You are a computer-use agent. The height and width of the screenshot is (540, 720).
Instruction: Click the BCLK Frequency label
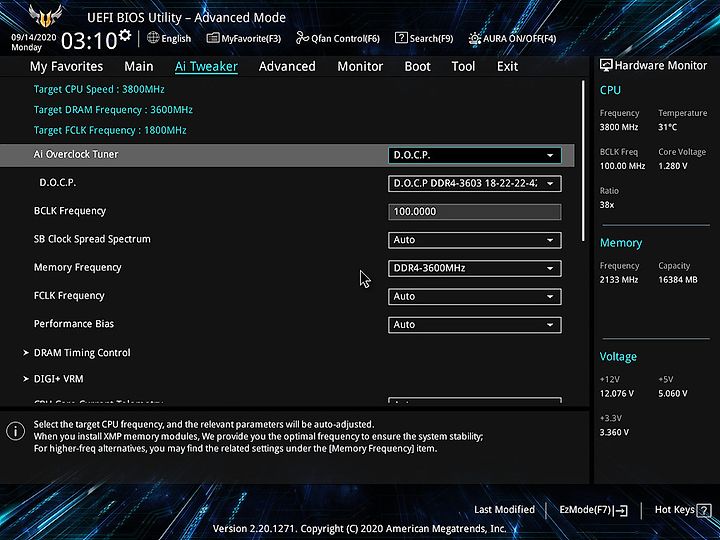click(x=70, y=211)
